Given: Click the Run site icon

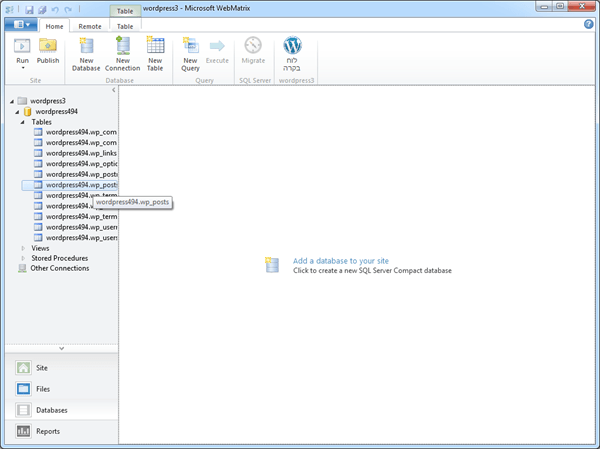Looking at the screenshot, I should tap(22, 46).
